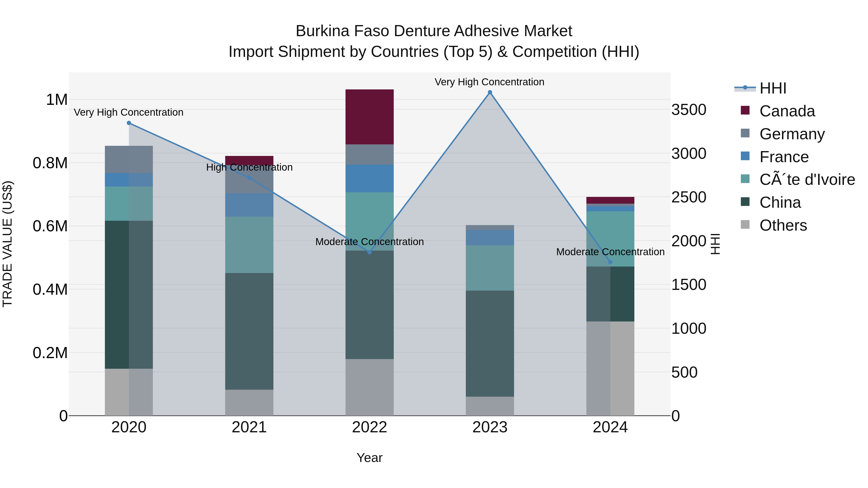Click the 'High Concentration' annotation at 2021

(249, 167)
